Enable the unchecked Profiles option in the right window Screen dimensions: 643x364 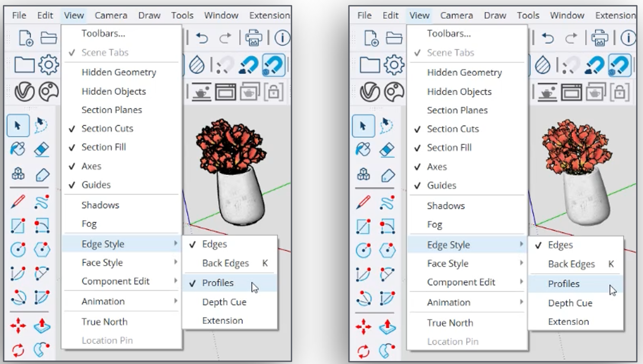pyautogui.click(x=563, y=284)
